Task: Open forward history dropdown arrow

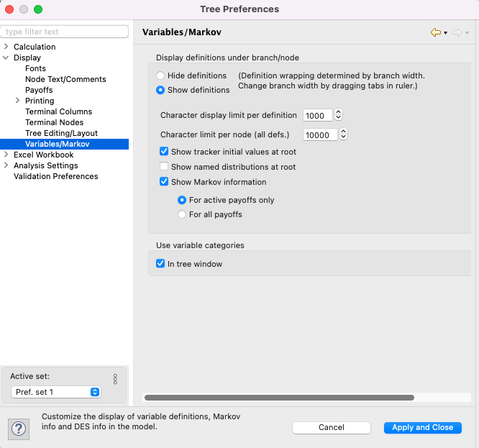Action: [467, 32]
